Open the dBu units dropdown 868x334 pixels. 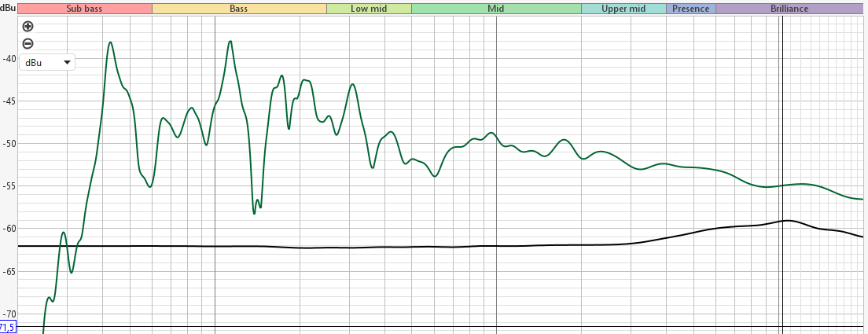[x=47, y=63]
